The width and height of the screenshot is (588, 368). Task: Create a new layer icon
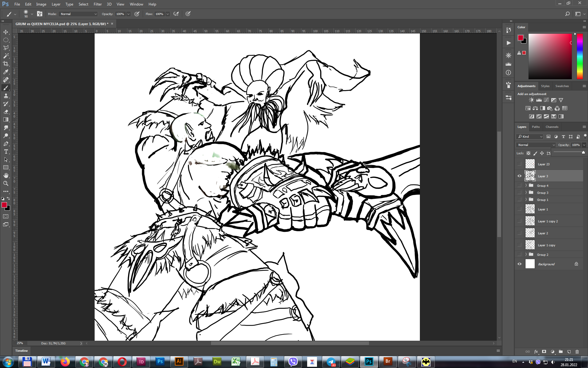569,352
